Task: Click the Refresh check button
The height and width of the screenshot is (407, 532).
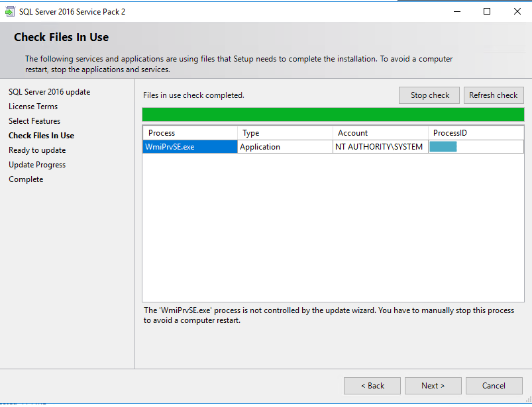Action: (494, 95)
